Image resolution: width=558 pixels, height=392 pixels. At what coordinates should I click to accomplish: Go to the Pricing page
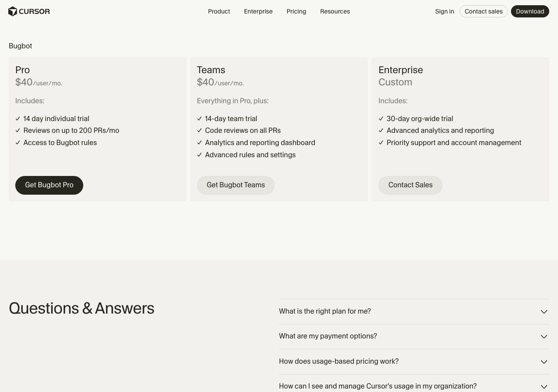coord(296,11)
